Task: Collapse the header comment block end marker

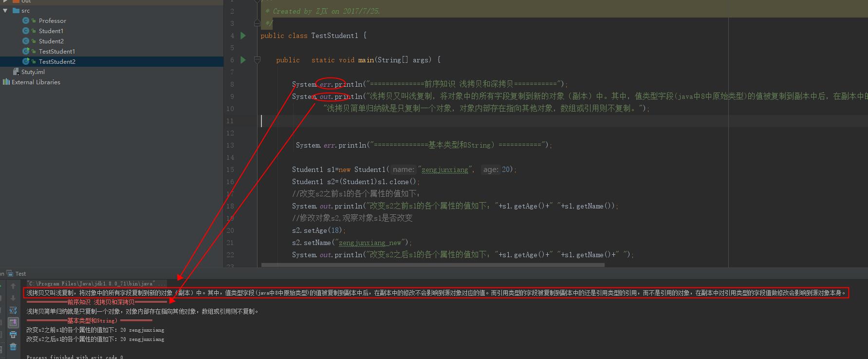Action: 257,23
